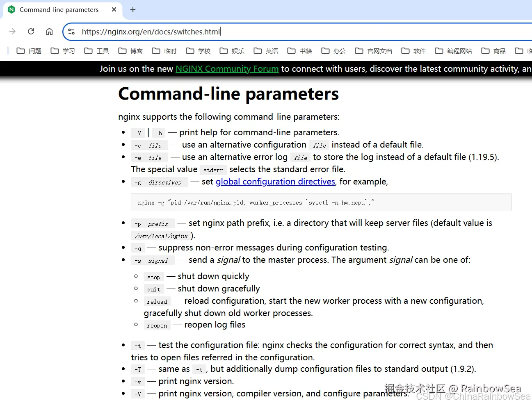Viewport: 532px width, 405px height.
Task: Click the uppercase -V parameter code
Action: pos(138,394)
